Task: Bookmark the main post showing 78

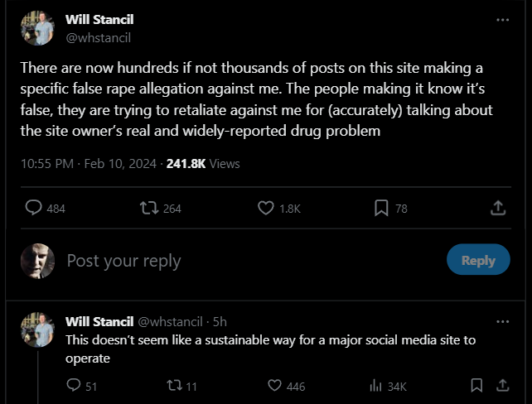Action: point(381,208)
